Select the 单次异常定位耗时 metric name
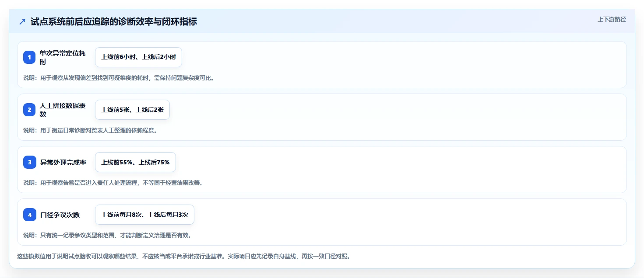Viewport: 644px width, 278px height. click(63, 57)
